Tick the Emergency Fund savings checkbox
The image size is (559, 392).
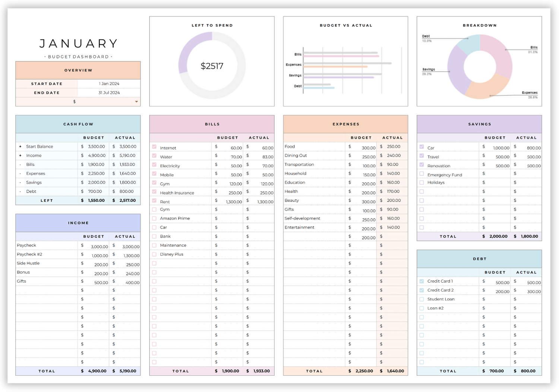[421, 173]
